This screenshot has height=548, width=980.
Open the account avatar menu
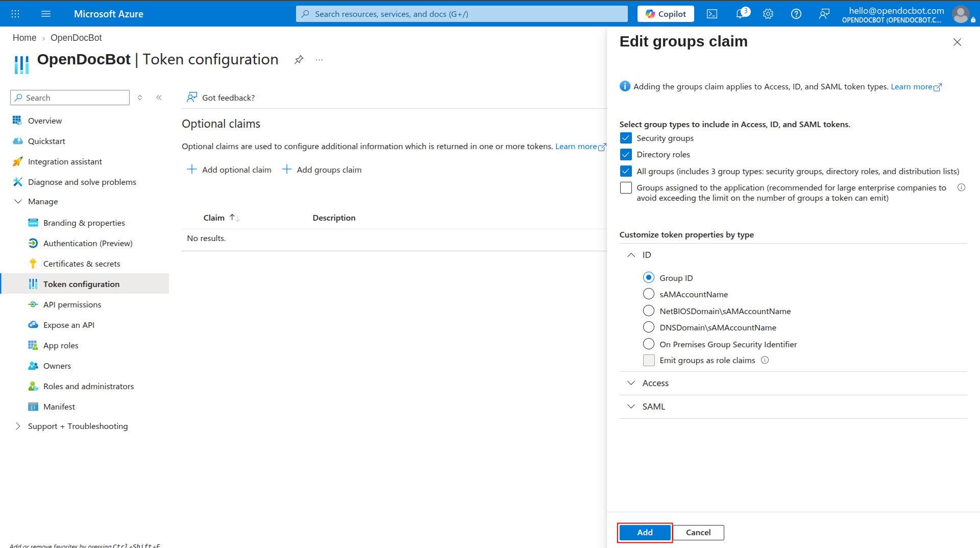[961, 14]
